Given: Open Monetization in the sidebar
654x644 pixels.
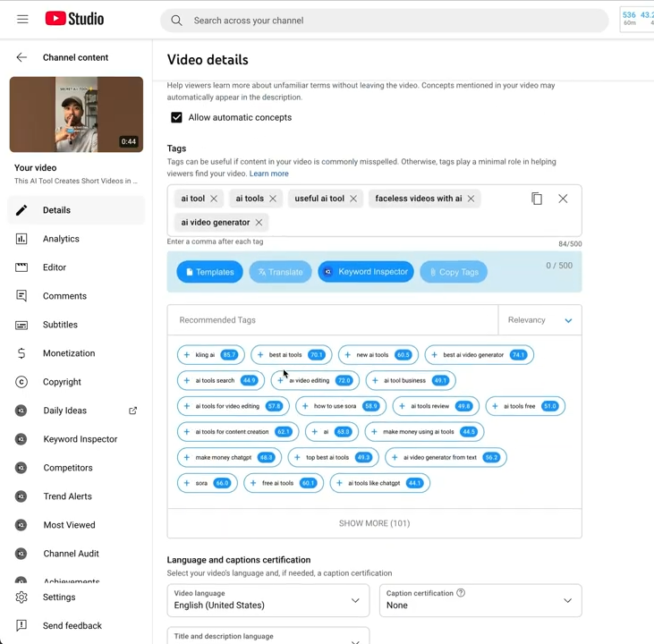Looking at the screenshot, I should [x=68, y=353].
